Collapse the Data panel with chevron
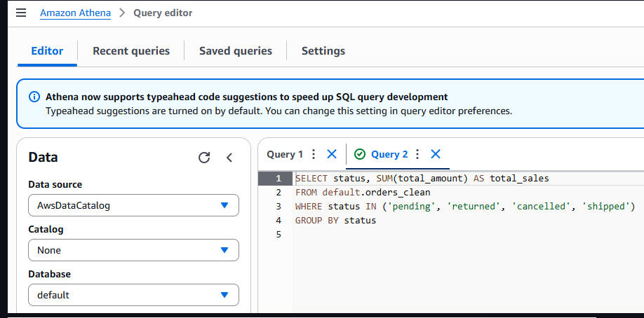 pos(229,158)
